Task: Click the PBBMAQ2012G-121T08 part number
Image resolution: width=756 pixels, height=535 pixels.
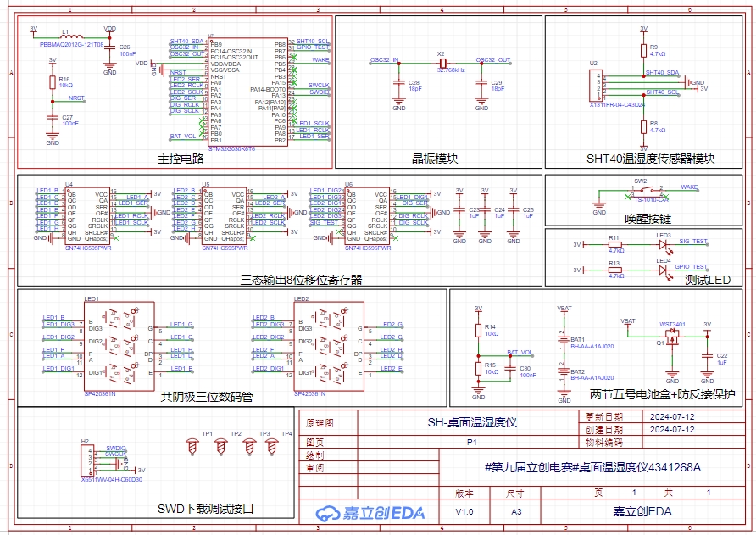Action: [71, 44]
